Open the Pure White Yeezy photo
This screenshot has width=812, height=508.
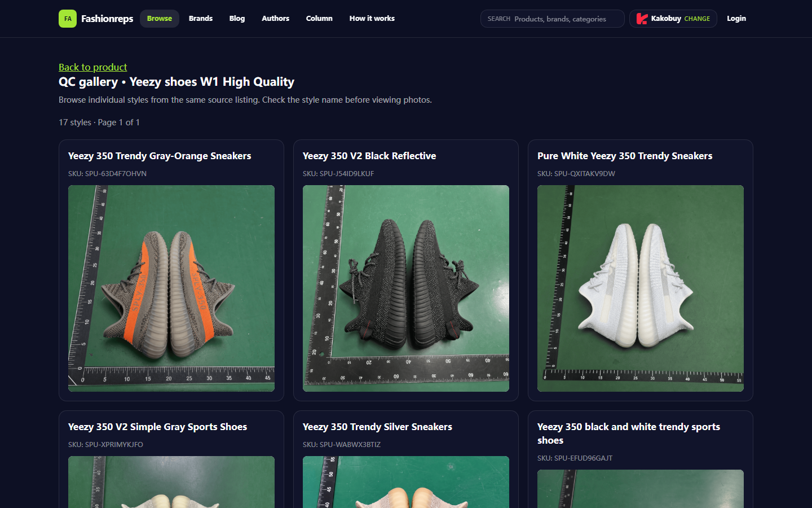pos(641,288)
